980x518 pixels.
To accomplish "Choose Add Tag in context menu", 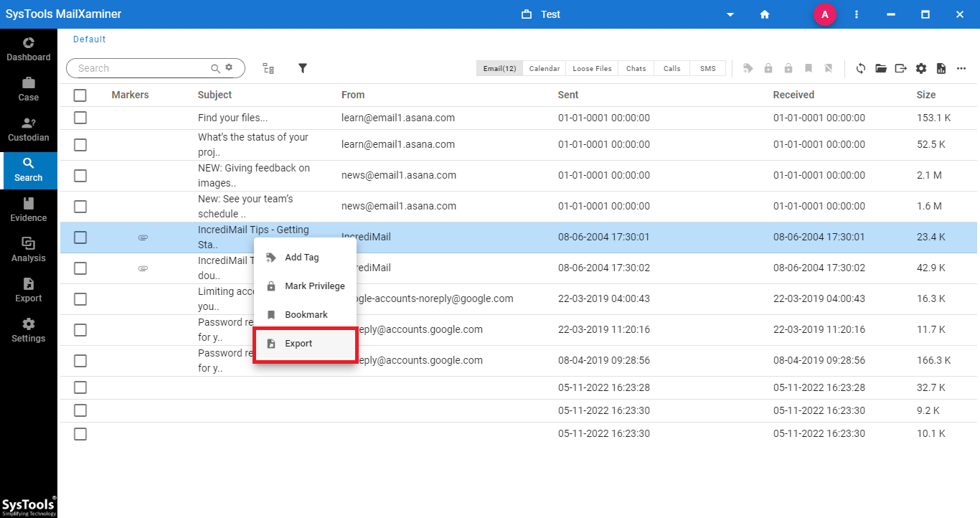I will 305,258.
